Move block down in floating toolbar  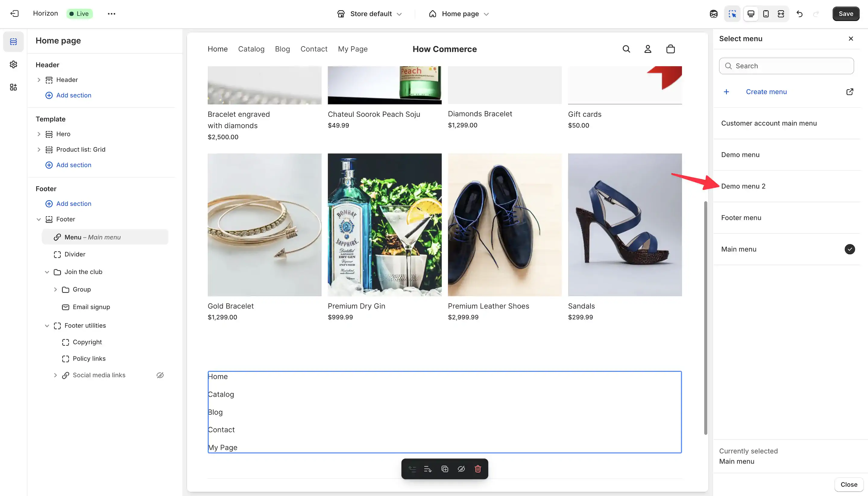click(428, 469)
